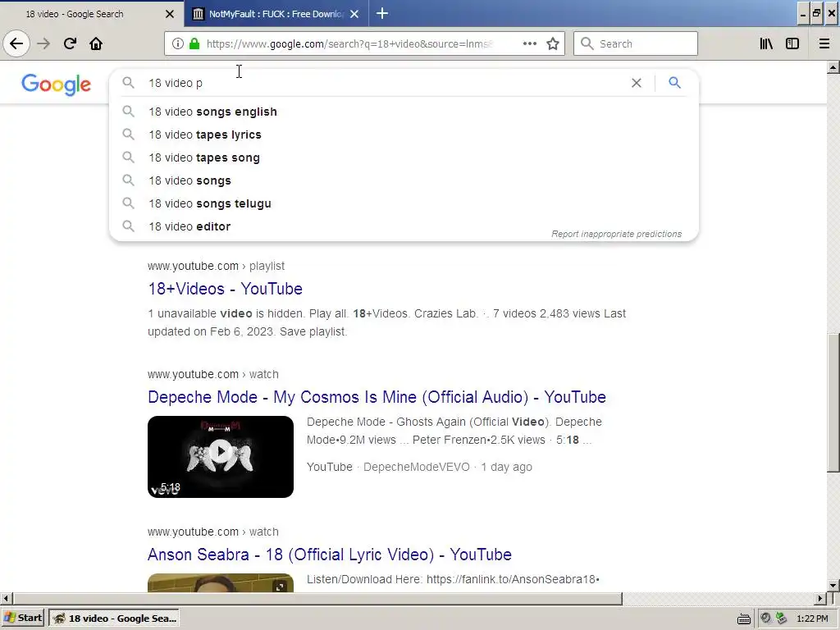Focus the Firefox Search bar field
This screenshot has width=840, height=630.
click(x=636, y=43)
